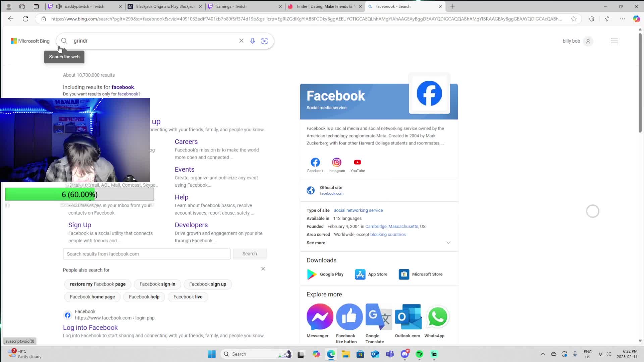Screen dimensions: 644x362
Task: Click the Search button for facebook.com results
Action: point(250,254)
